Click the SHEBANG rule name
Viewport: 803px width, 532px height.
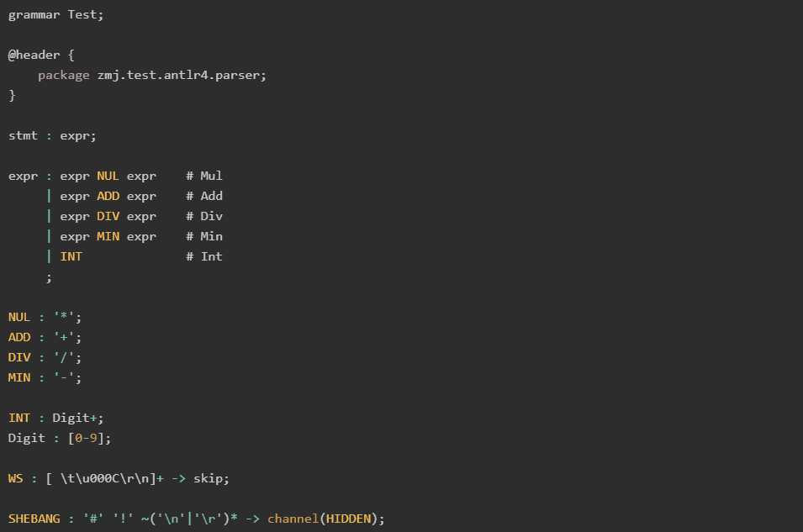[x=34, y=519]
